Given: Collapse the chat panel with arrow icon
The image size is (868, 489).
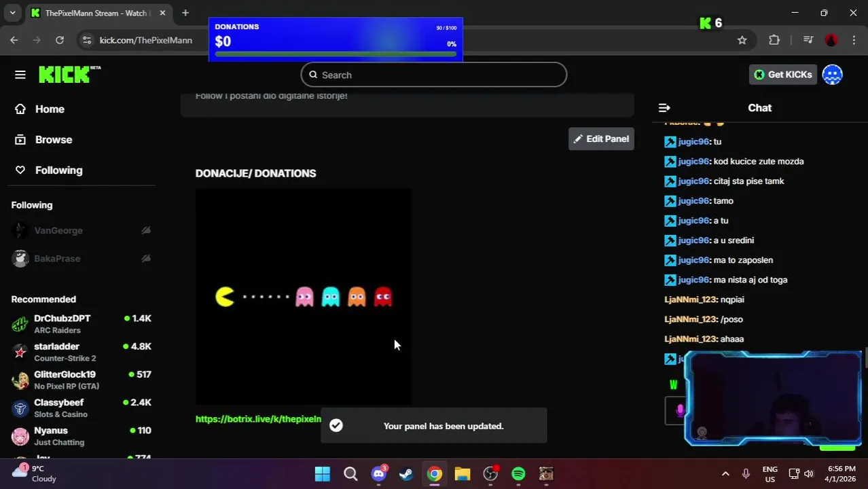Looking at the screenshot, I should click(x=664, y=108).
